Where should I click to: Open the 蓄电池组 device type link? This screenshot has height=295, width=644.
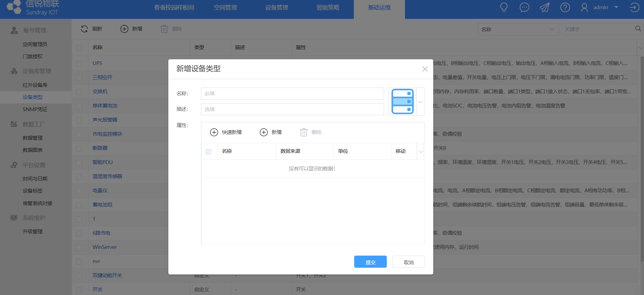[103, 204]
